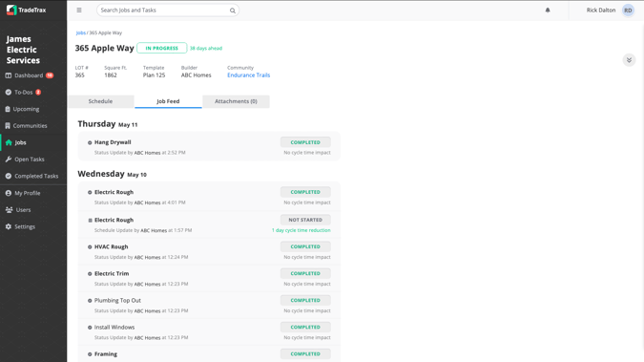Select the Plumbing Top Out task title
Viewport: 644px width, 362px height.
117,301
